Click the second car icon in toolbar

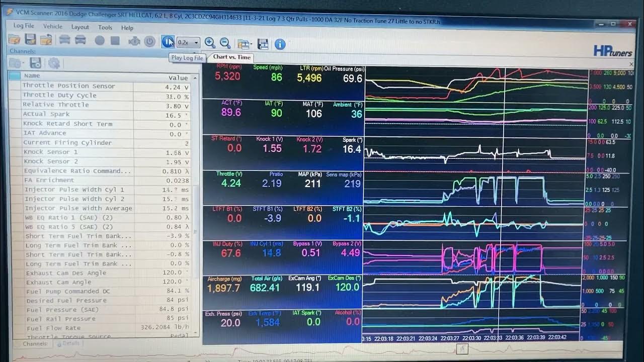pos(80,40)
